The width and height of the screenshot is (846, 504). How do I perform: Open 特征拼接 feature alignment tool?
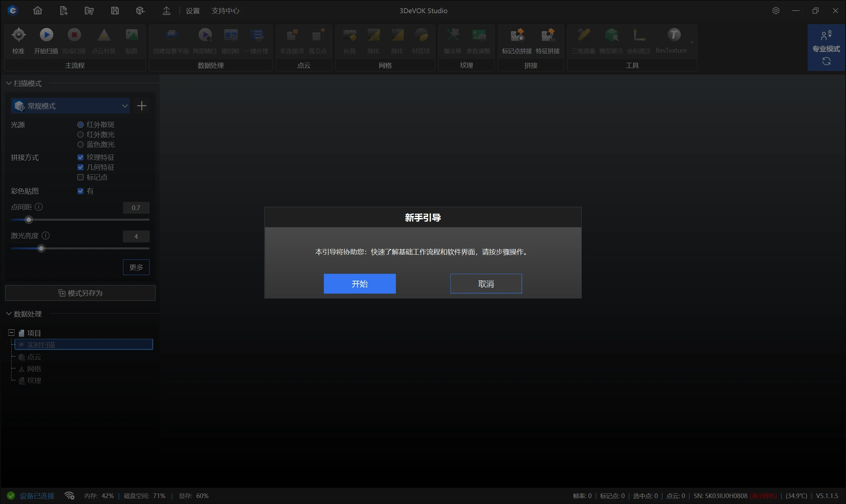547,35
